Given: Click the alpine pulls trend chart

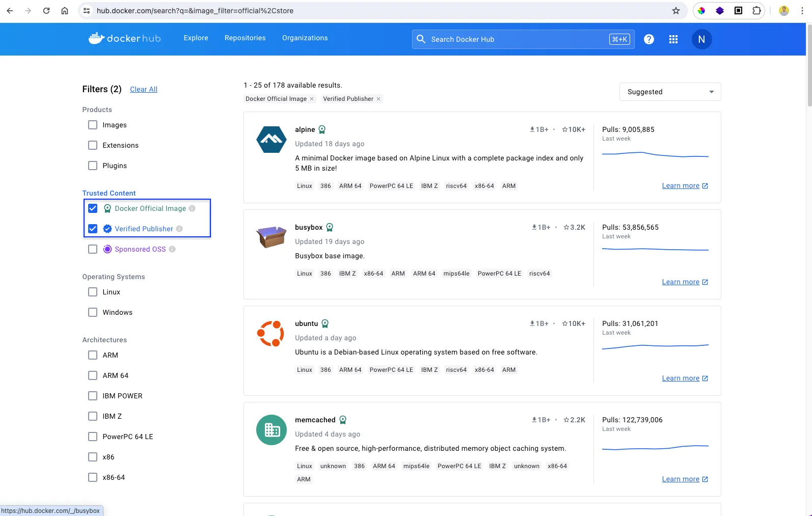Looking at the screenshot, I should (x=655, y=154).
